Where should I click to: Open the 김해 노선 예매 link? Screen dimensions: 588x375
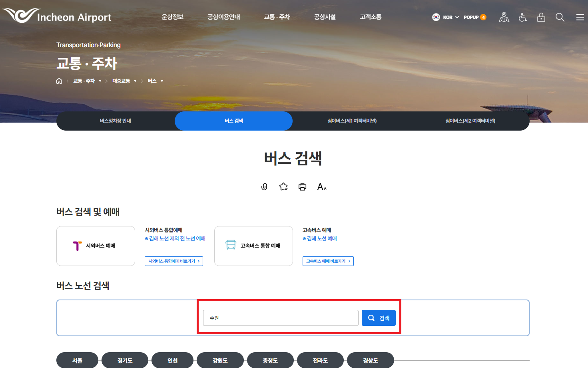(x=319, y=238)
